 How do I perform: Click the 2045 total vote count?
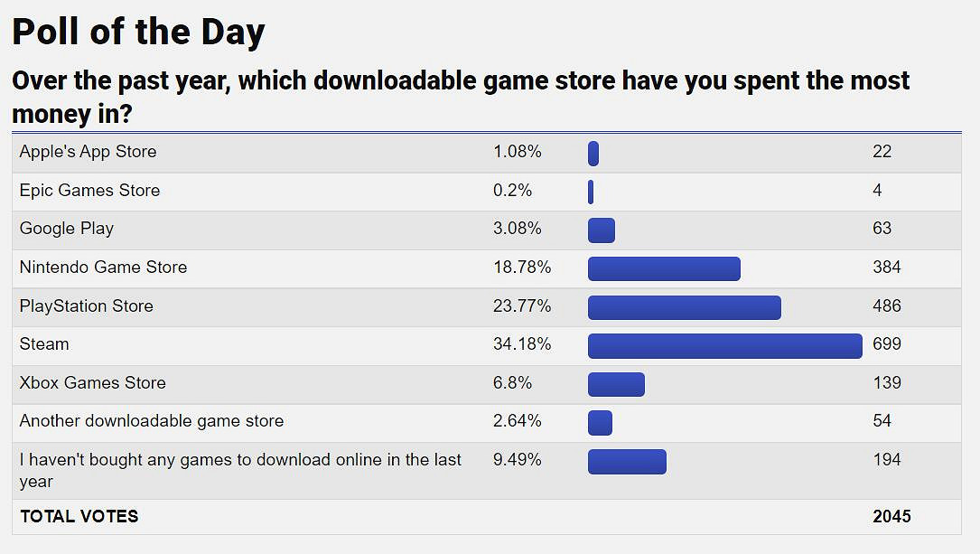pos(891,517)
